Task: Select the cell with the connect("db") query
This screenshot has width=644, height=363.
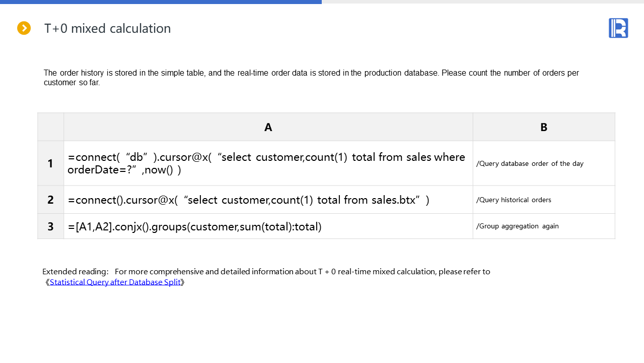Action: pos(267,163)
